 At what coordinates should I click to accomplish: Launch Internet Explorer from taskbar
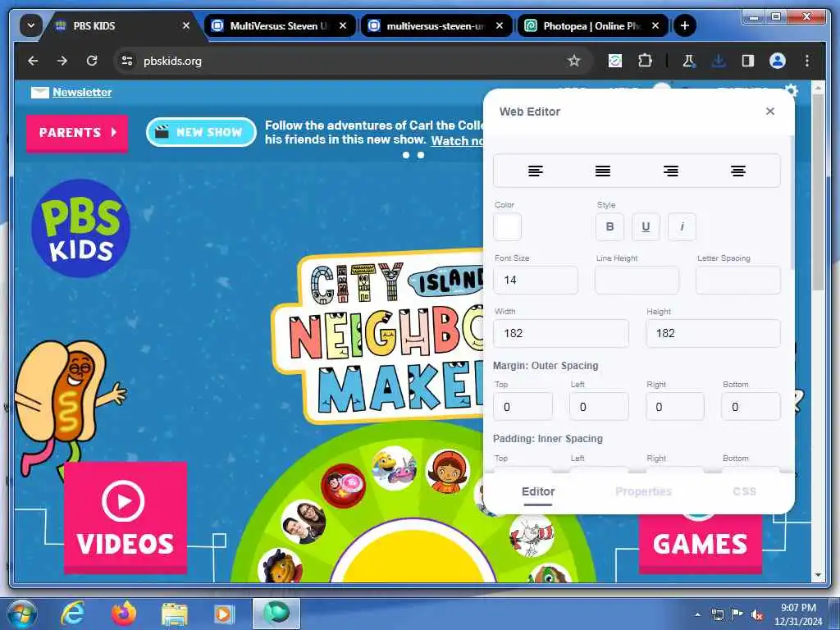pyautogui.click(x=73, y=614)
